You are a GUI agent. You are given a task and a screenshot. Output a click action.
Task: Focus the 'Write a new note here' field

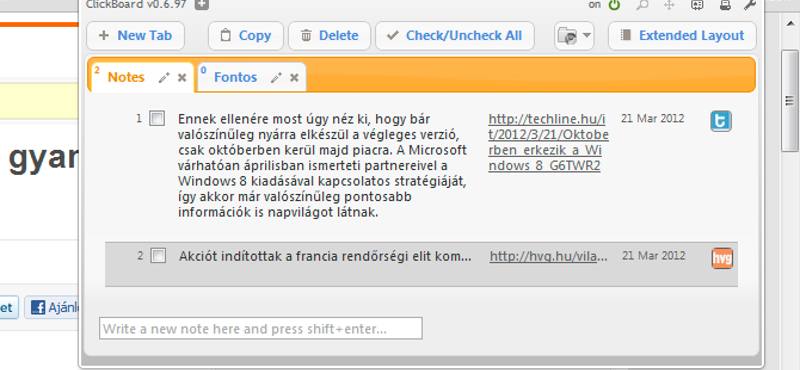[261, 328]
